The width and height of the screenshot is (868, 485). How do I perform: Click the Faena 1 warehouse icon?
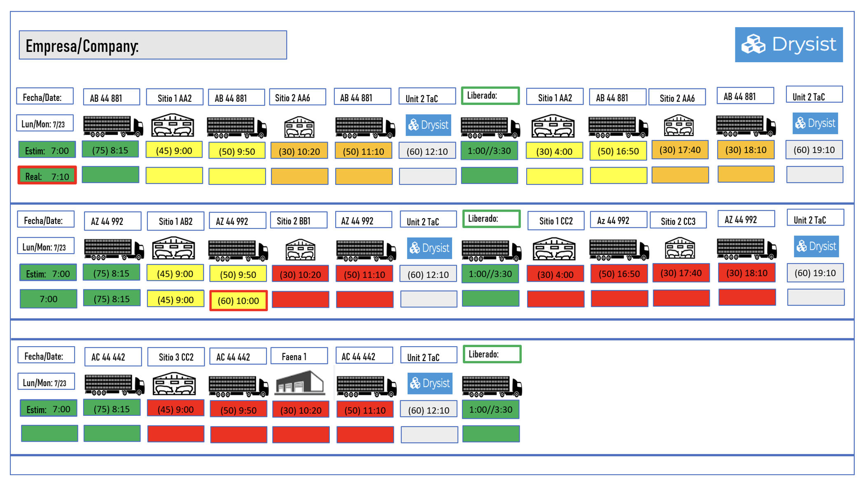[299, 383]
